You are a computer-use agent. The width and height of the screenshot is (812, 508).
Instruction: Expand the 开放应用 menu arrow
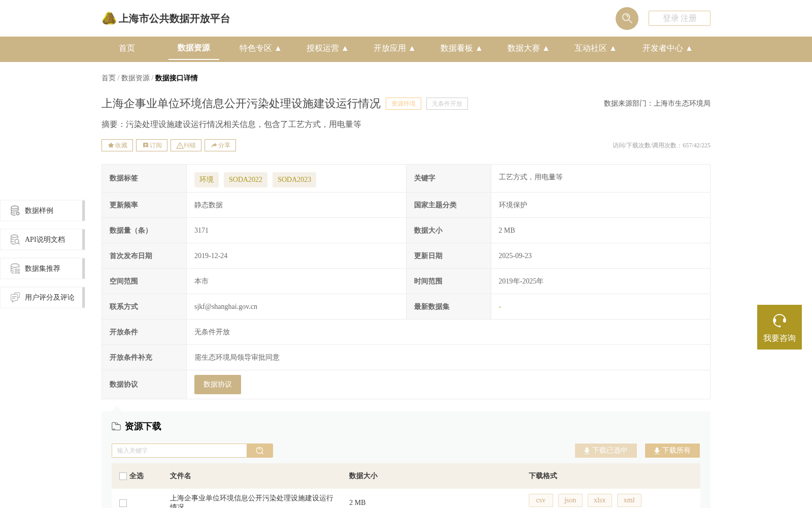pos(412,48)
